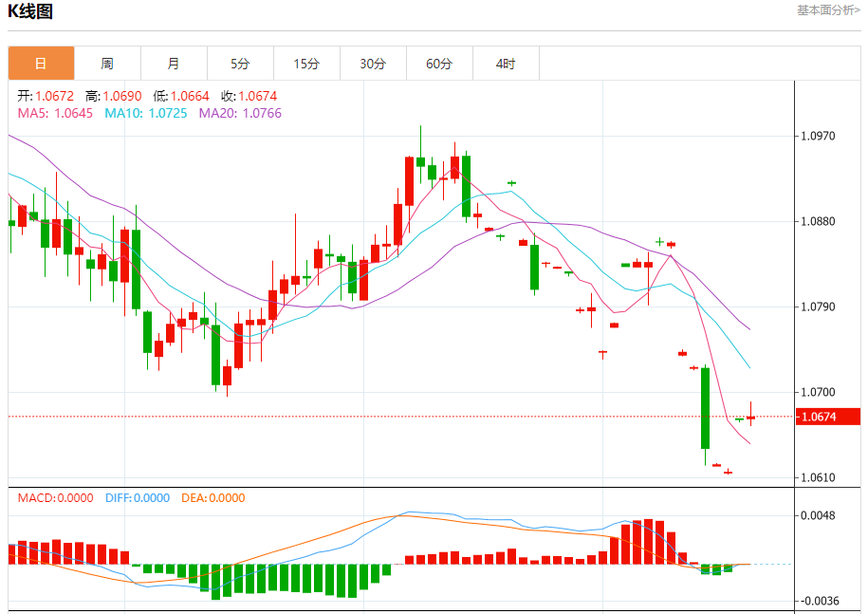Click the 1.0700 price axis label

pos(818,392)
